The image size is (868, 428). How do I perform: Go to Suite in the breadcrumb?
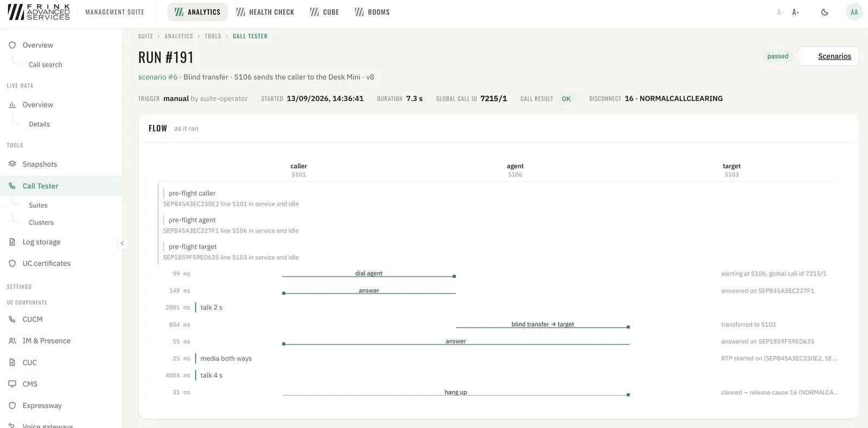click(145, 36)
